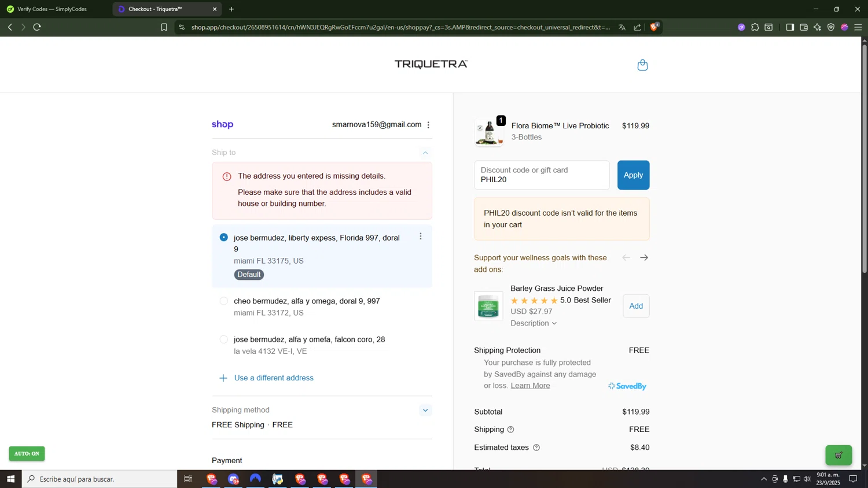Click the share page icon
Screen dimensions: 868x488
(637, 27)
